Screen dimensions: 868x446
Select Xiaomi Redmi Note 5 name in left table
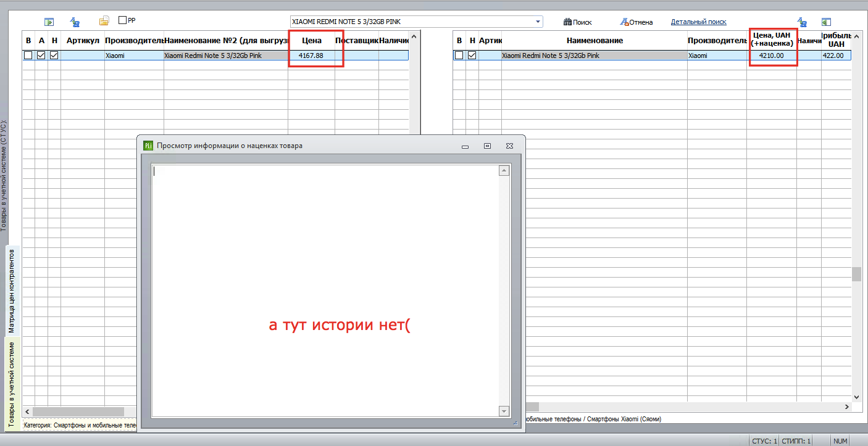(226, 56)
